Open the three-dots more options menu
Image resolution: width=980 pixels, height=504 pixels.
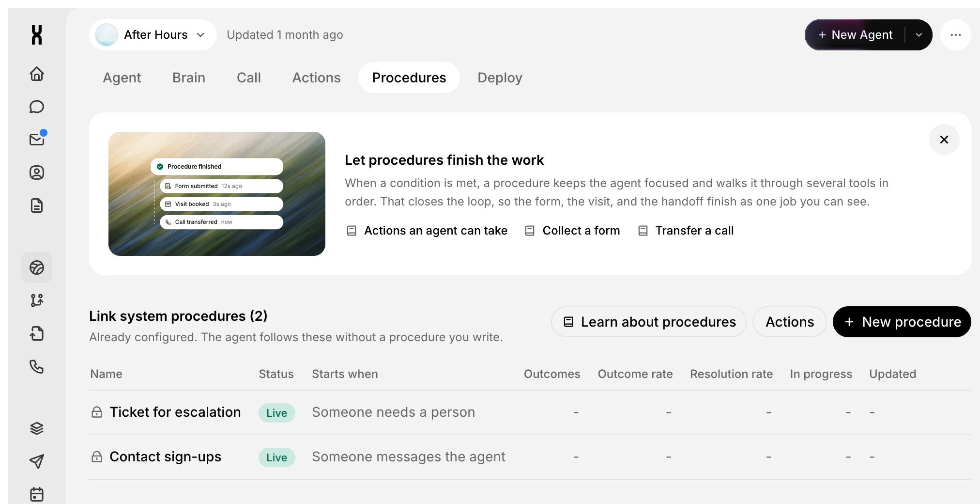point(955,35)
